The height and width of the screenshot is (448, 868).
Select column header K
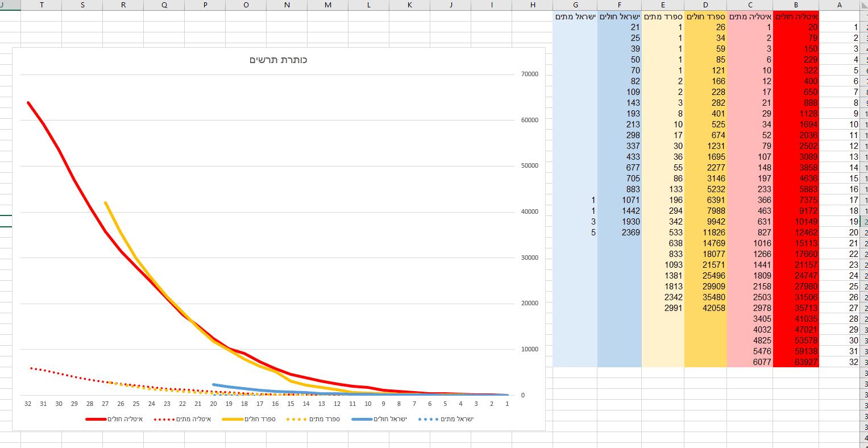(410, 5)
